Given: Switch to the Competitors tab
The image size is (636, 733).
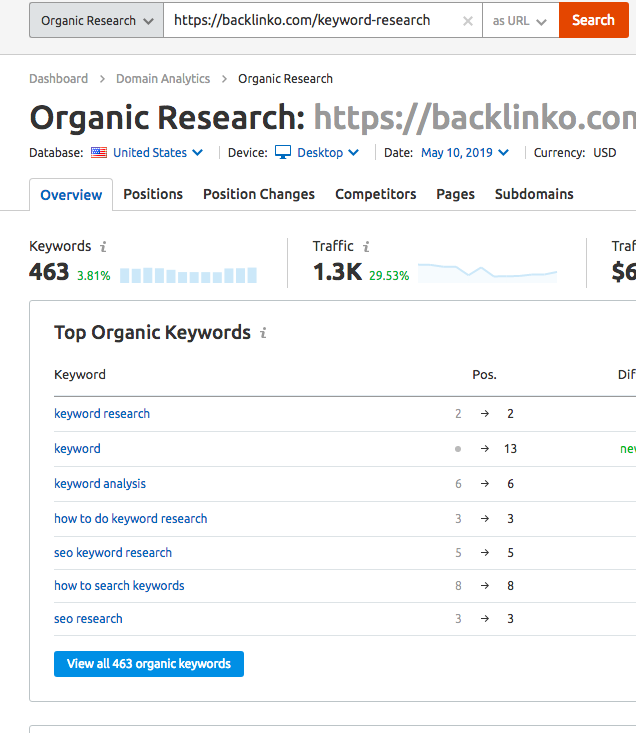Looking at the screenshot, I should pos(376,194).
